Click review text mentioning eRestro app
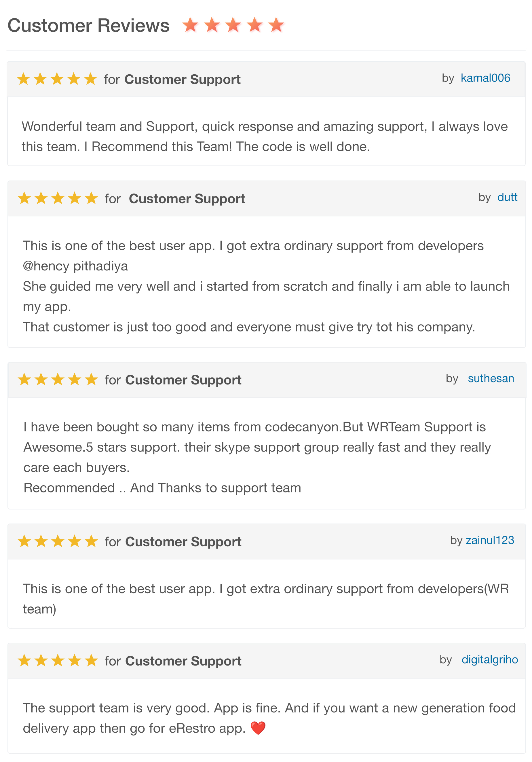Image resolution: width=532 pixels, height=762 pixels. [269, 718]
